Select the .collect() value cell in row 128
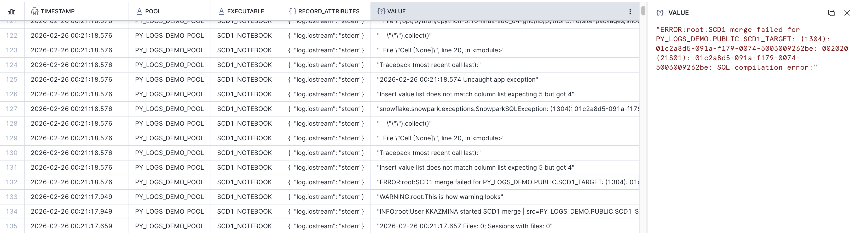The height and width of the screenshot is (233, 868). pyautogui.click(x=505, y=124)
